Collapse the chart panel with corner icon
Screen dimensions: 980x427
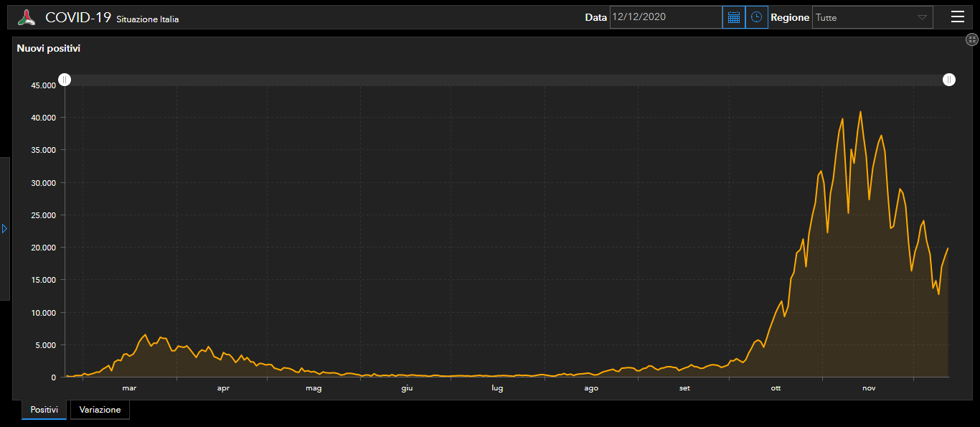972,40
